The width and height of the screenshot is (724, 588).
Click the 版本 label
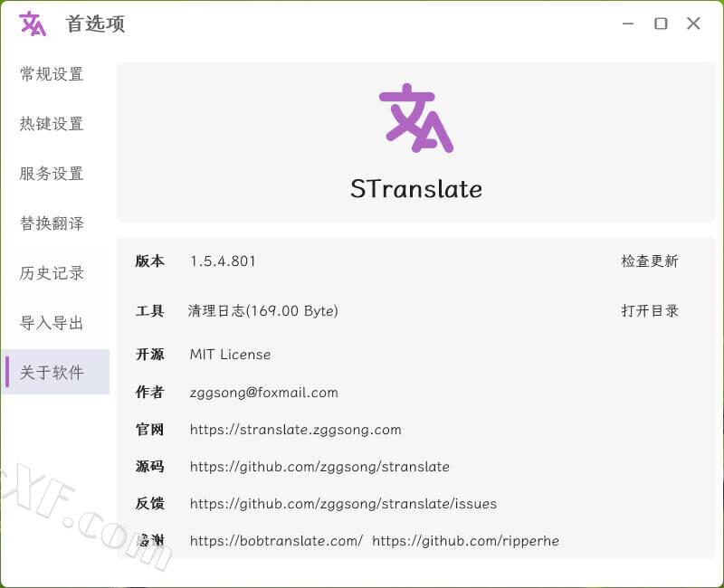(149, 261)
